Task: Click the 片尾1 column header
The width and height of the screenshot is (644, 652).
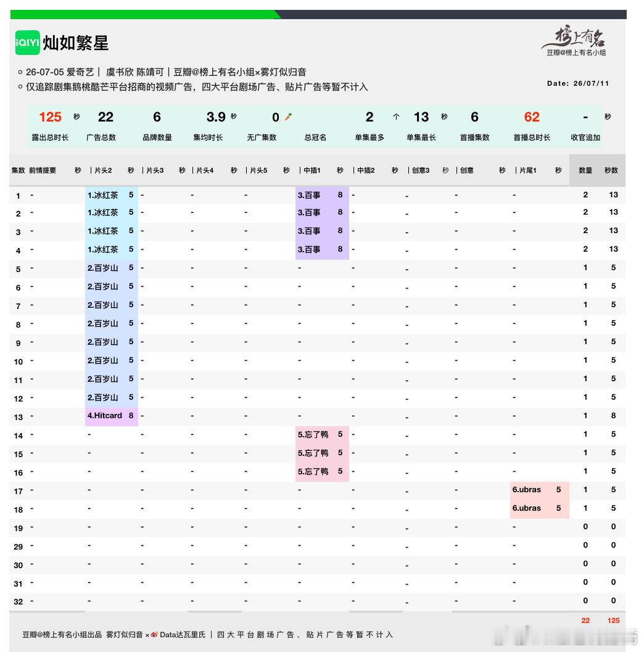Action: coord(528,170)
